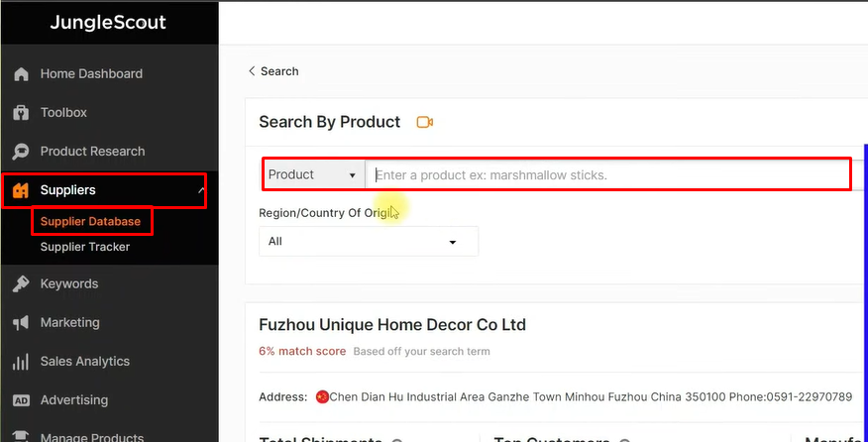This screenshot has height=442, width=868.
Task: Click the Marketing megaphone icon
Action: pos(21,322)
